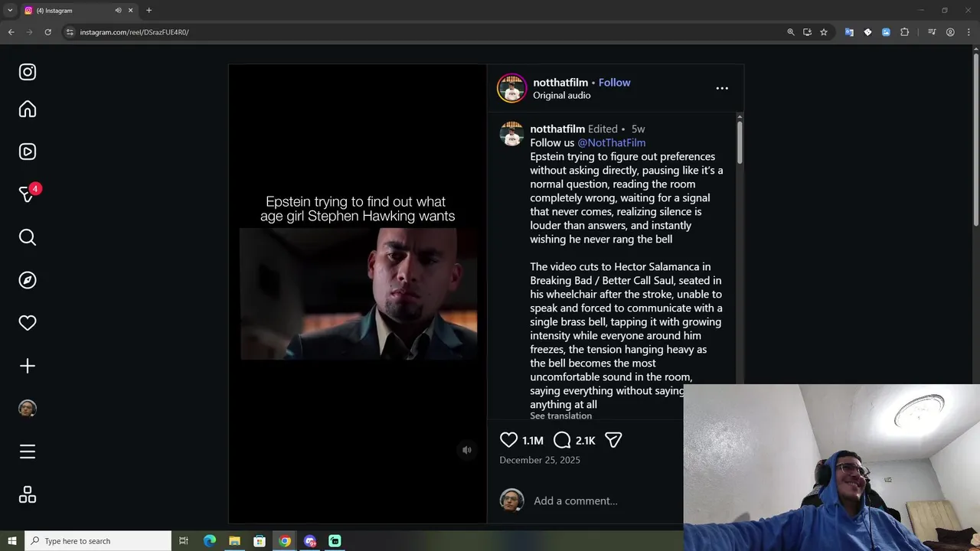Click the install app icon in address bar
The width and height of the screenshot is (980, 551).
[807, 32]
